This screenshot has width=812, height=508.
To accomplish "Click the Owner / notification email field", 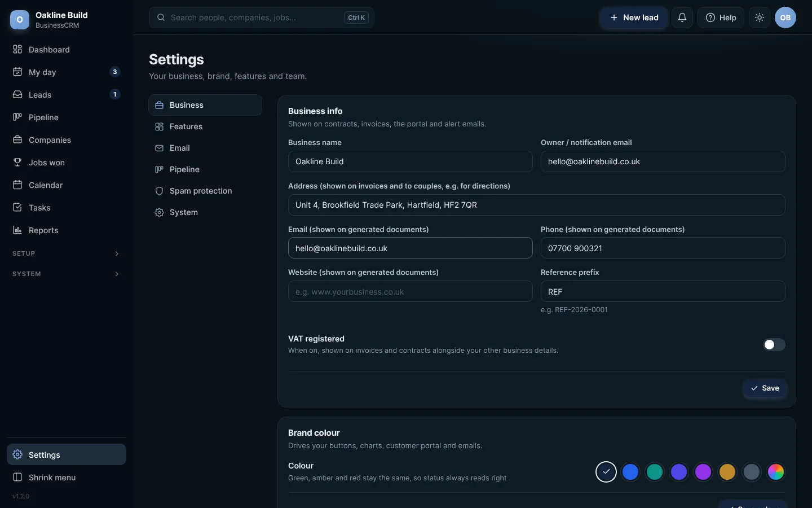I will pyautogui.click(x=663, y=161).
